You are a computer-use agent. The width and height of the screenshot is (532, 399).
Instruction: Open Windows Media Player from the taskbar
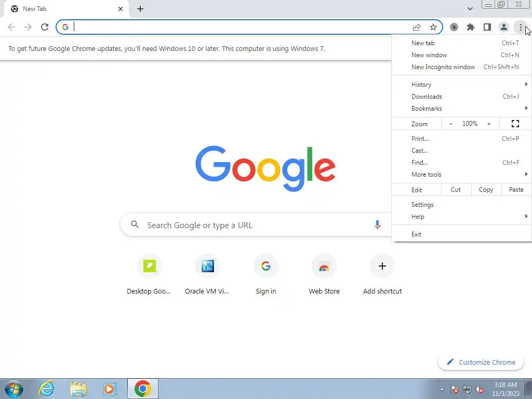coord(110,389)
